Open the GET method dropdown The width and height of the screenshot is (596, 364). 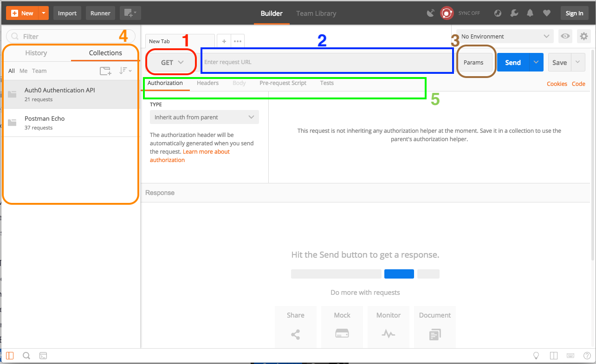[x=172, y=62]
